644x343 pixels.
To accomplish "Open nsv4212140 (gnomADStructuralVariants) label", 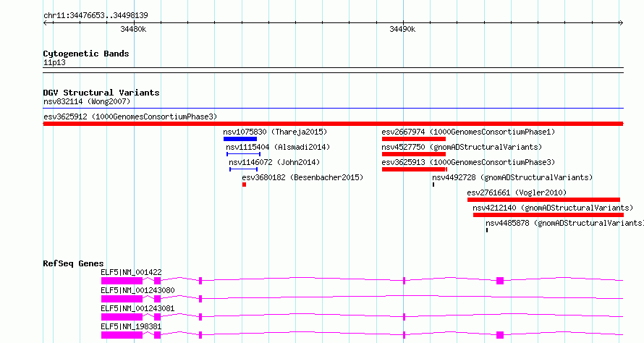I will [553, 208].
